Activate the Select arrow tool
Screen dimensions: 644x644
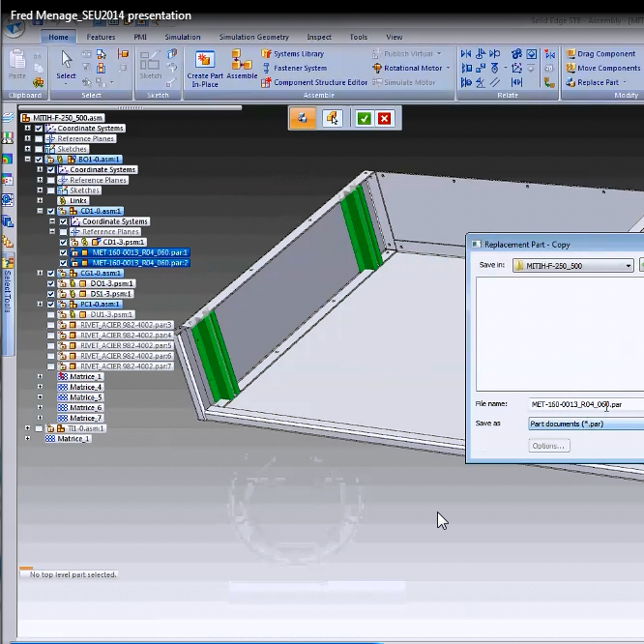click(66, 60)
